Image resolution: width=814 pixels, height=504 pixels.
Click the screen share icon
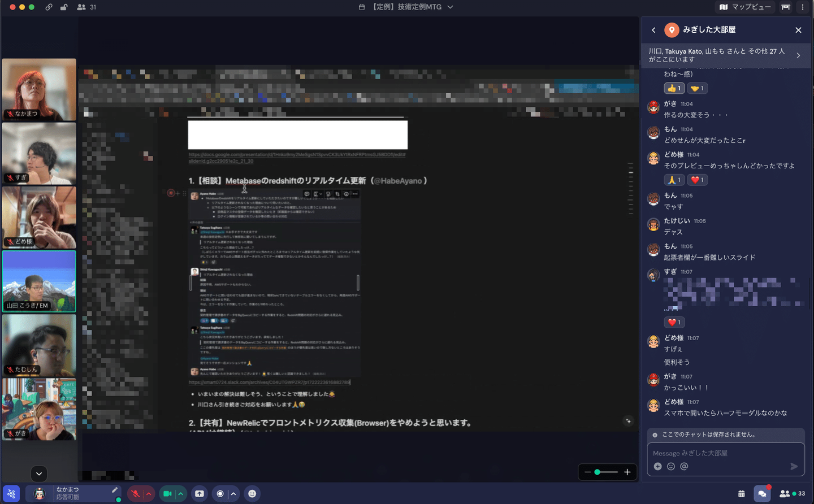click(x=200, y=494)
